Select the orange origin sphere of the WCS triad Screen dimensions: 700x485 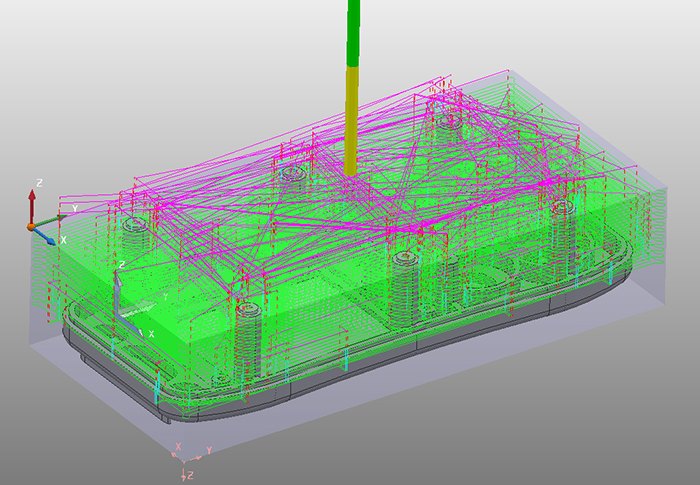click(x=31, y=227)
